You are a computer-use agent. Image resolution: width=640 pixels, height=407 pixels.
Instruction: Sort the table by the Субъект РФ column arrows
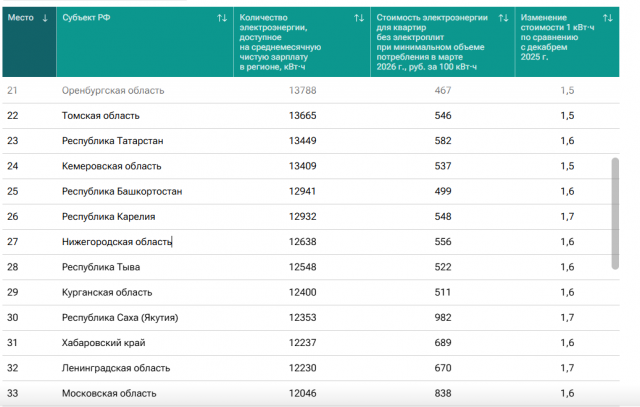point(222,18)
